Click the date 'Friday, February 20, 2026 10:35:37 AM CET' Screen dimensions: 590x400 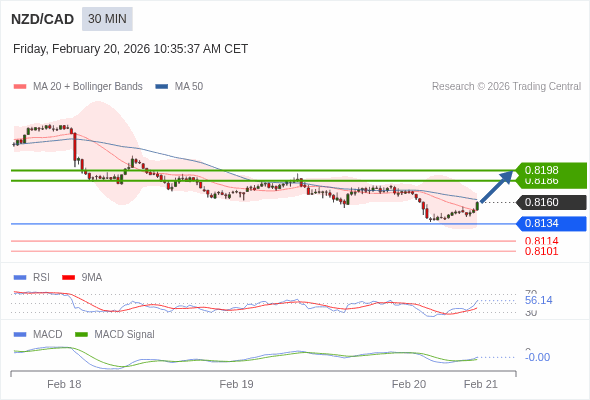[130, 49]
